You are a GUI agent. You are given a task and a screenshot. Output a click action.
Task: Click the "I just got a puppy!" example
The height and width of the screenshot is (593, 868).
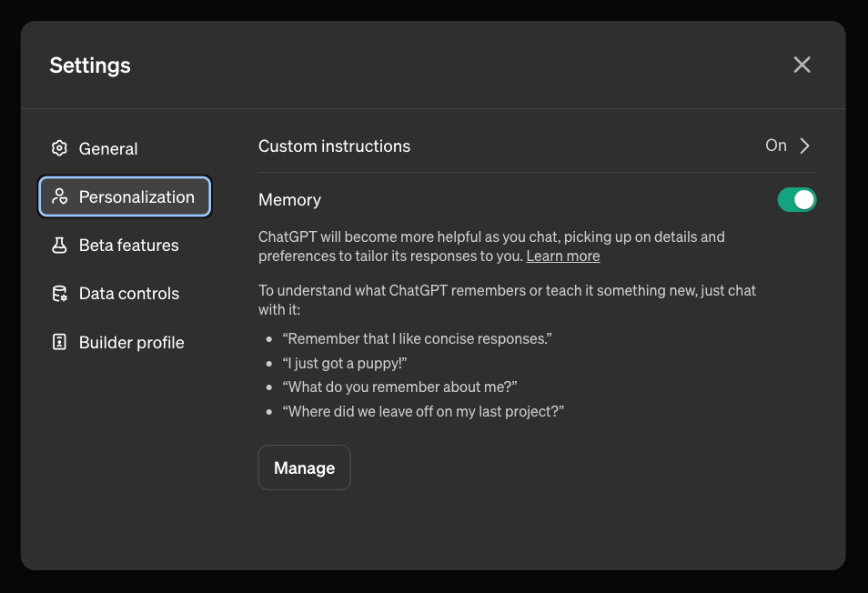(344, 363)
